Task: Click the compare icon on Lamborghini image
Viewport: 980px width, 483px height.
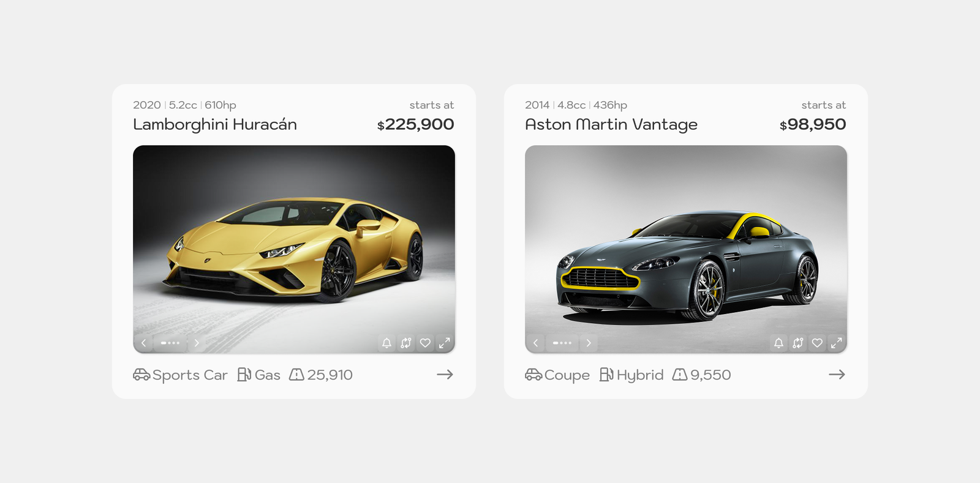Action: pyautogui.click(x=406, y=343)
